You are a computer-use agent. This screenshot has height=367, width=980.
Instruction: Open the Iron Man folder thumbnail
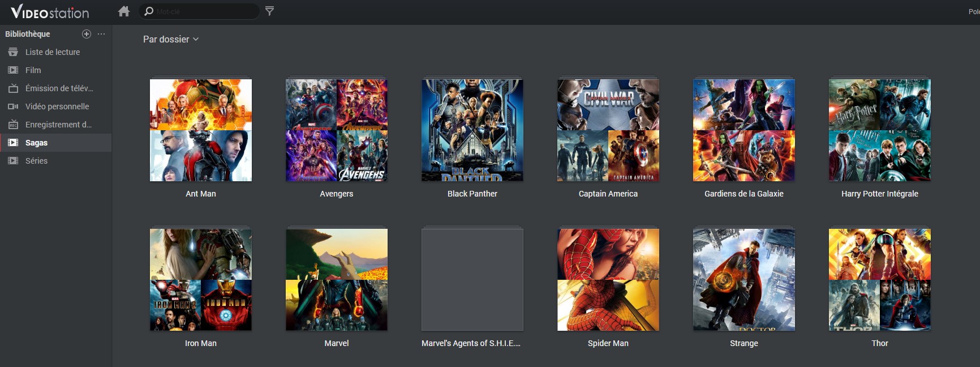point(201,280)
